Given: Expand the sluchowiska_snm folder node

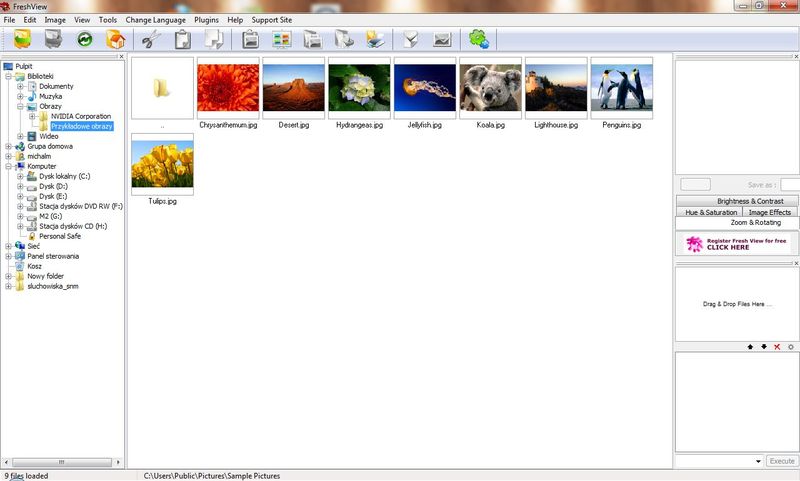Looking at the screenshot, I should (x=8, y=286).
